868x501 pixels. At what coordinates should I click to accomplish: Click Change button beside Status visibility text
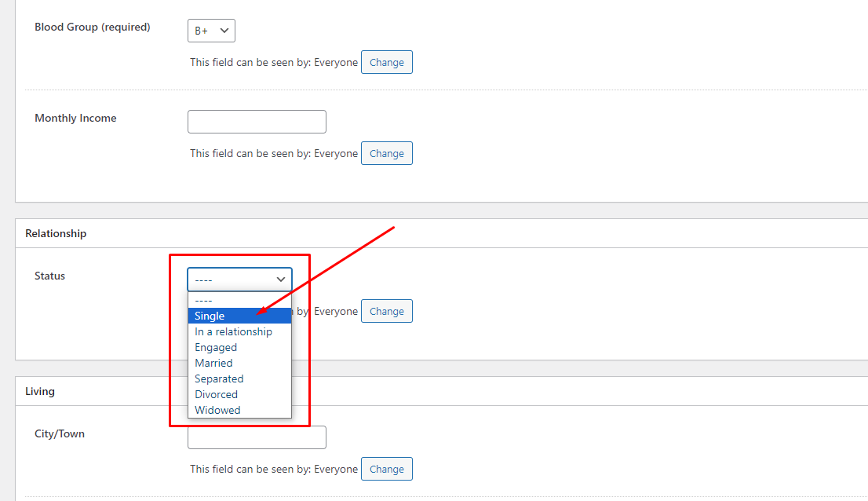(386, 311)
